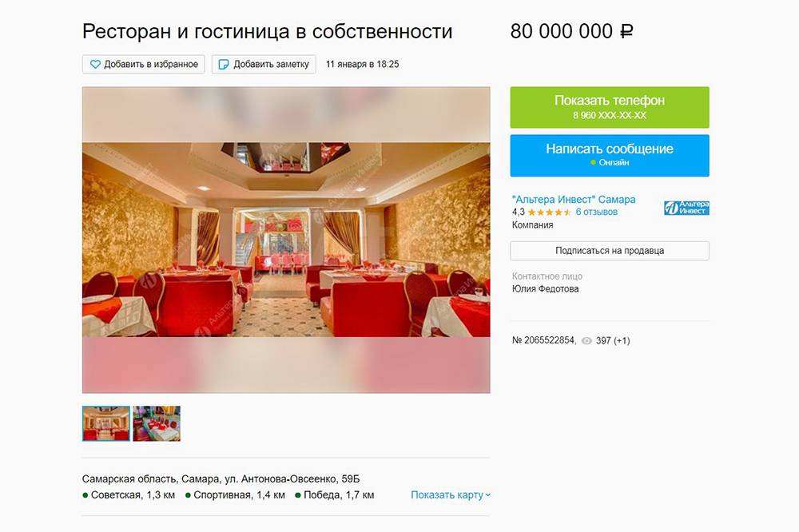The image size is (799, 532).
Task: Open the Добавить заметку button
Action: [264, 64]
